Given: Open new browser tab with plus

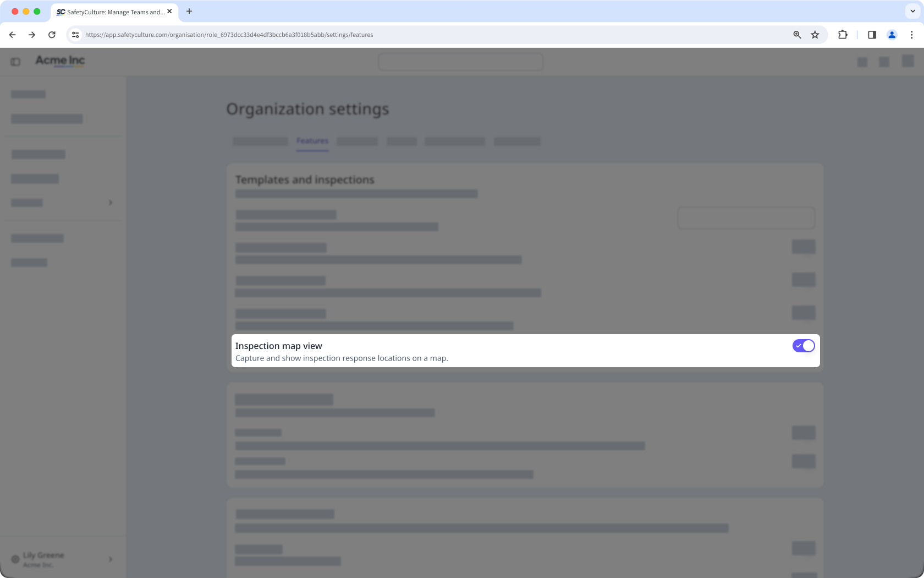Looking at the screenshot, I should (189, 11).
